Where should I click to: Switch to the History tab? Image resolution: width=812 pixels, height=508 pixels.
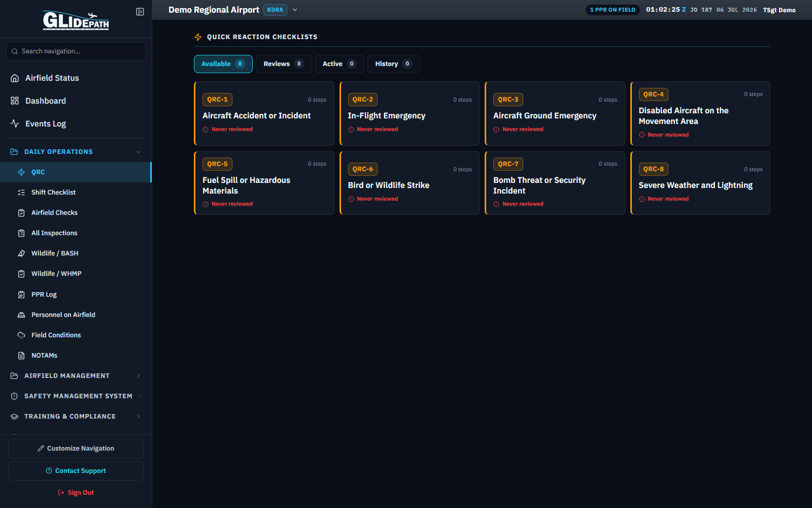394,64
